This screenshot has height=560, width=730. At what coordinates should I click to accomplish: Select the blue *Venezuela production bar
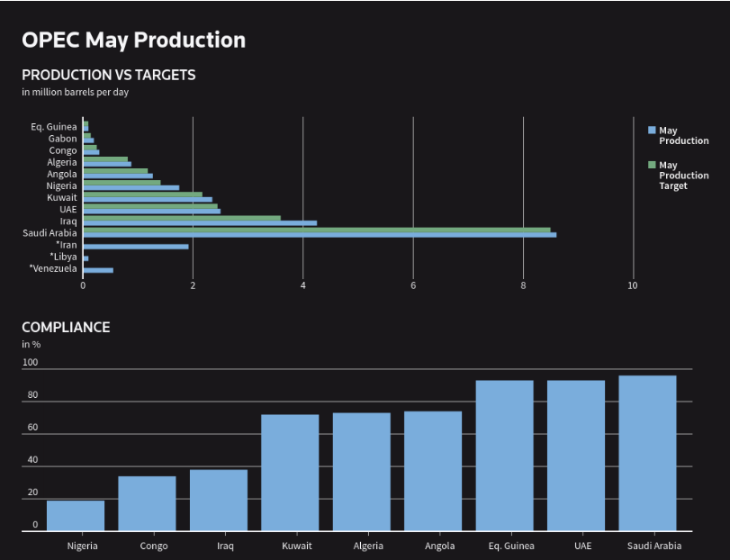click(98, 270)
